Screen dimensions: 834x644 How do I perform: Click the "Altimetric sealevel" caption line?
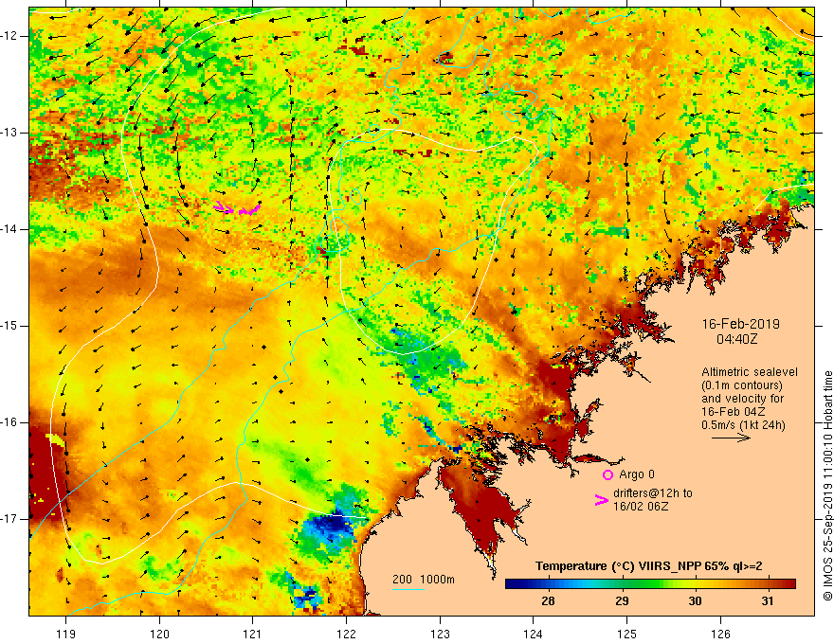750,372
